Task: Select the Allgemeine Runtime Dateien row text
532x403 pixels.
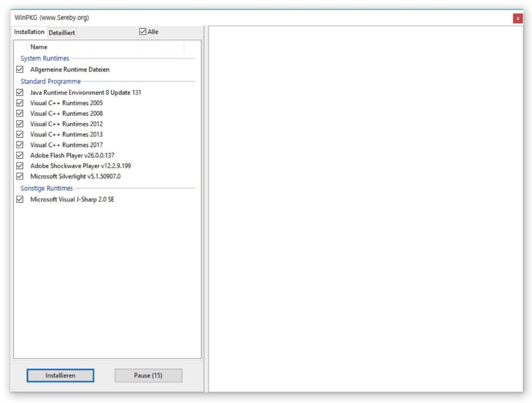Action: click(70, 69)
